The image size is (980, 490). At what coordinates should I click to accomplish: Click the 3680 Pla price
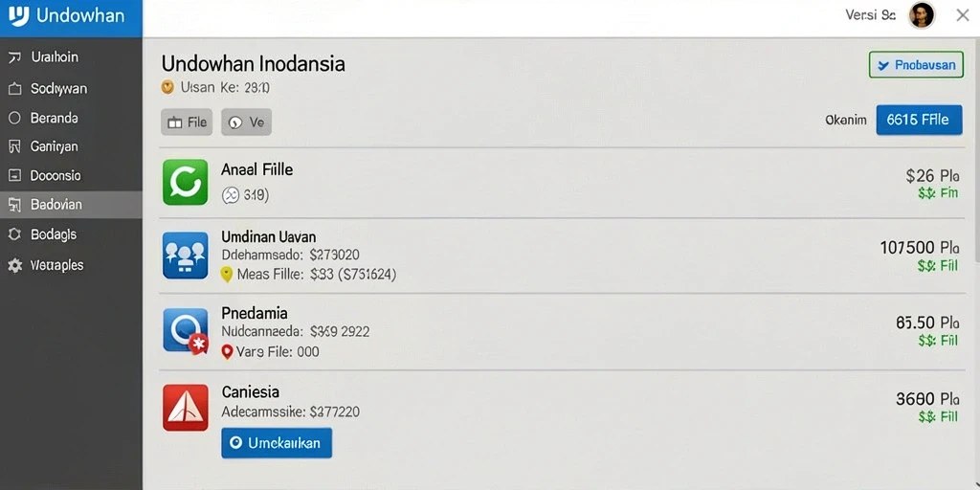click(x=927, y=399)
